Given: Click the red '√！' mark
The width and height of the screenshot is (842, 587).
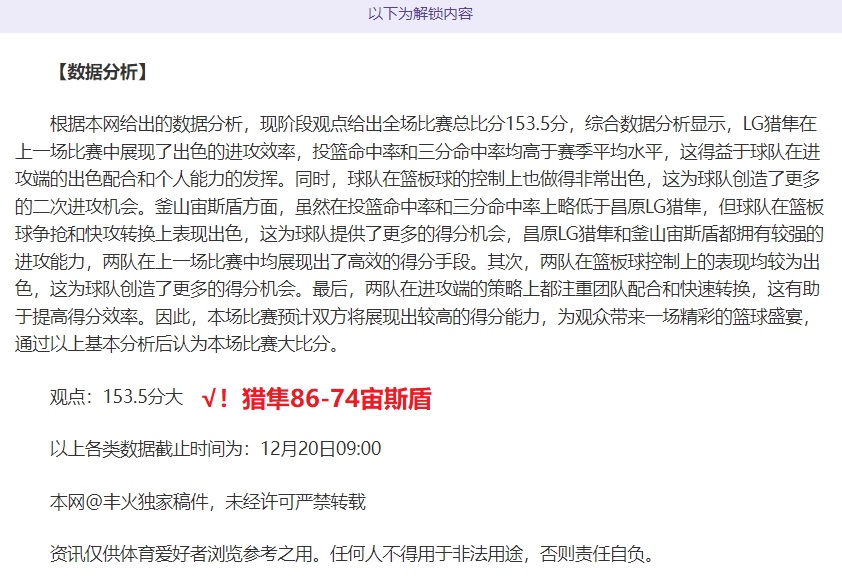Looking at the screenshot, I should (x=215, y=399).
